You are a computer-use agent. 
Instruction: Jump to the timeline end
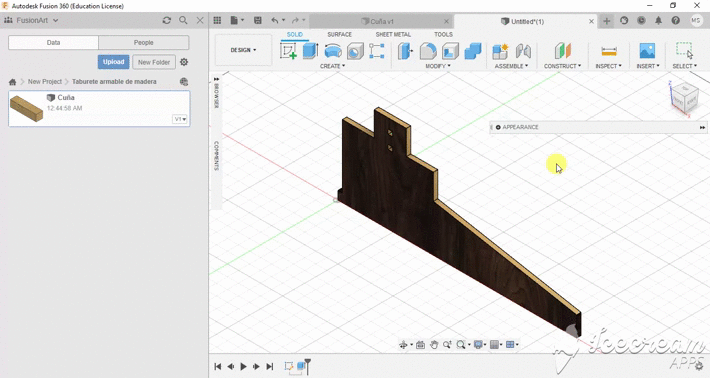(x=270, y=367)
